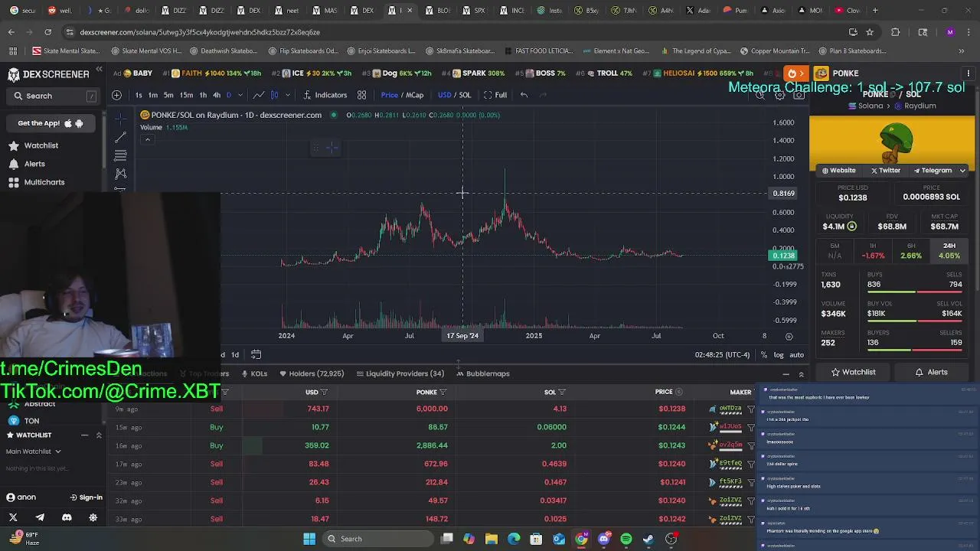Open timezone selector 02:48:25 (UTC-4)
This screenshot has height=551, width=980.
(x=722, y=355)
